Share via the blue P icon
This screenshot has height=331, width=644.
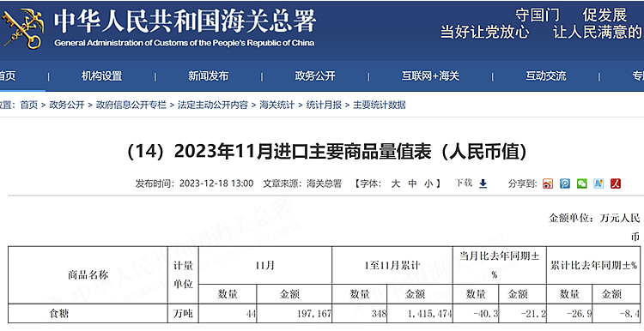coord(565,184)
